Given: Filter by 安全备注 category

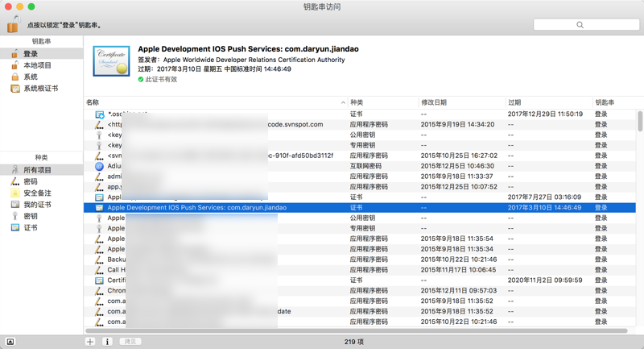Looking at the screenshot, I should (41, 193).
